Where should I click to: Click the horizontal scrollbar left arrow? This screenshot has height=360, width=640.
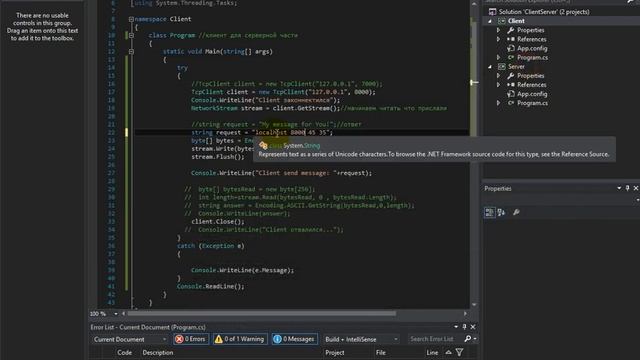(124, 313)
